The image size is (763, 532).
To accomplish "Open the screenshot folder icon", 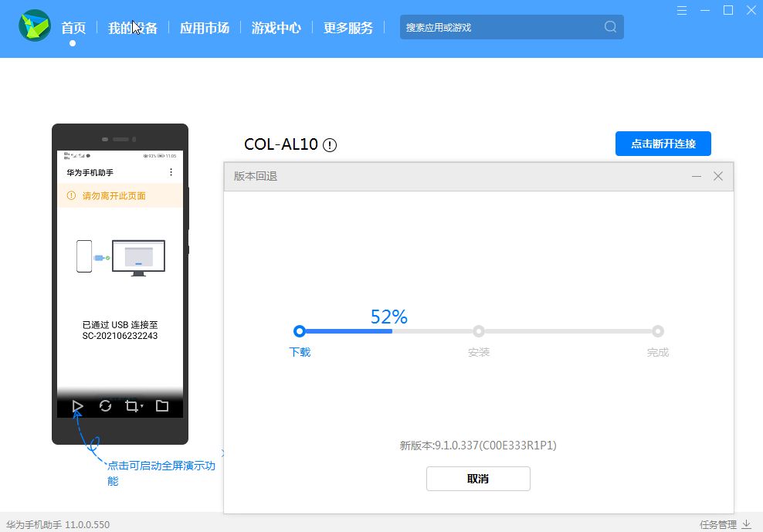I will [162, 406].
